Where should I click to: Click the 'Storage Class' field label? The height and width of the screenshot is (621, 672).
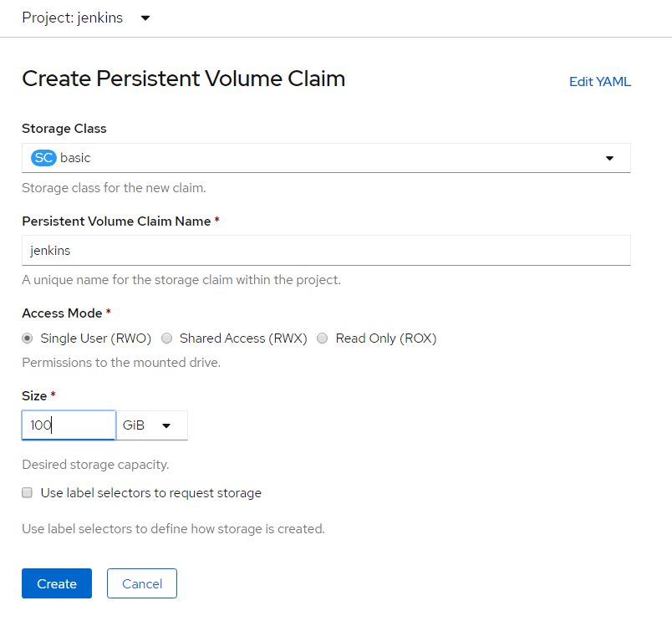coord(64,129)
